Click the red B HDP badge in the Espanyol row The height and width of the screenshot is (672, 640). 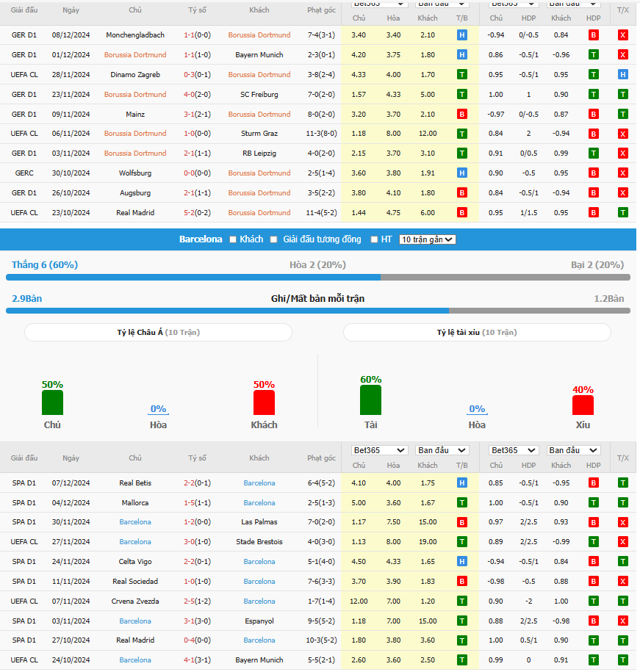593,621
